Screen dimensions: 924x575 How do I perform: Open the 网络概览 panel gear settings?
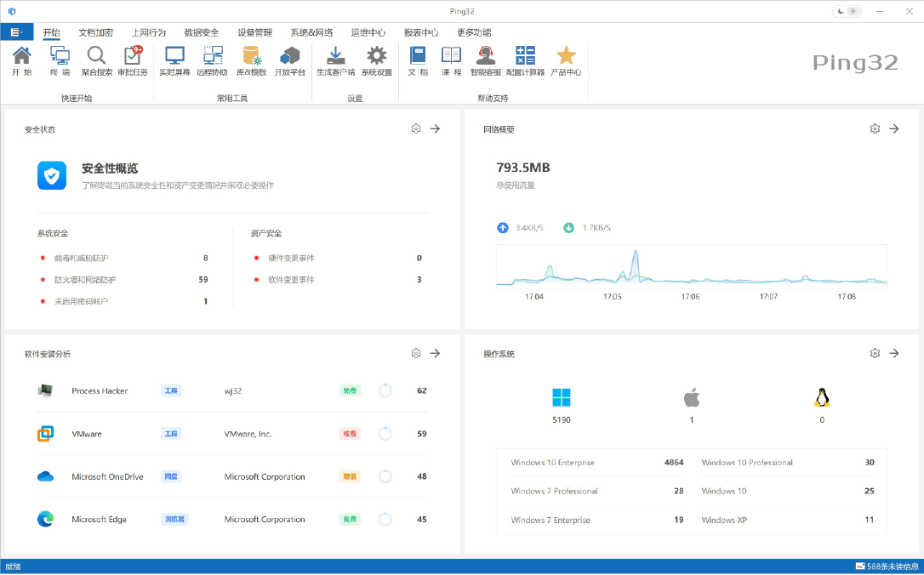(875, 128)
